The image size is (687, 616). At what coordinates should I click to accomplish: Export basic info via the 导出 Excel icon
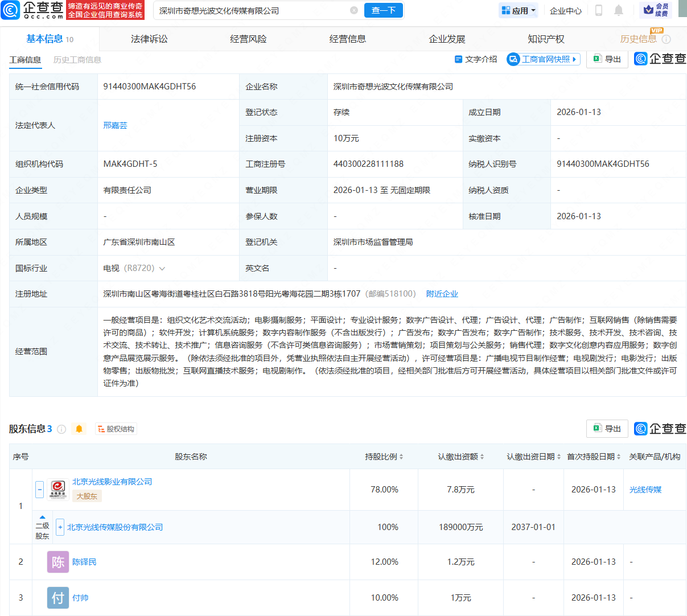tap(607, 59)
